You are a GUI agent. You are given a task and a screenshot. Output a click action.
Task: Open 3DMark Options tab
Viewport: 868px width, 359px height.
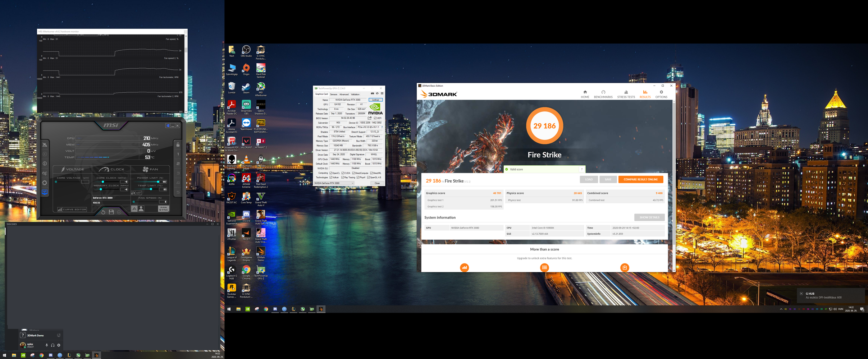(x=661, y=94)
